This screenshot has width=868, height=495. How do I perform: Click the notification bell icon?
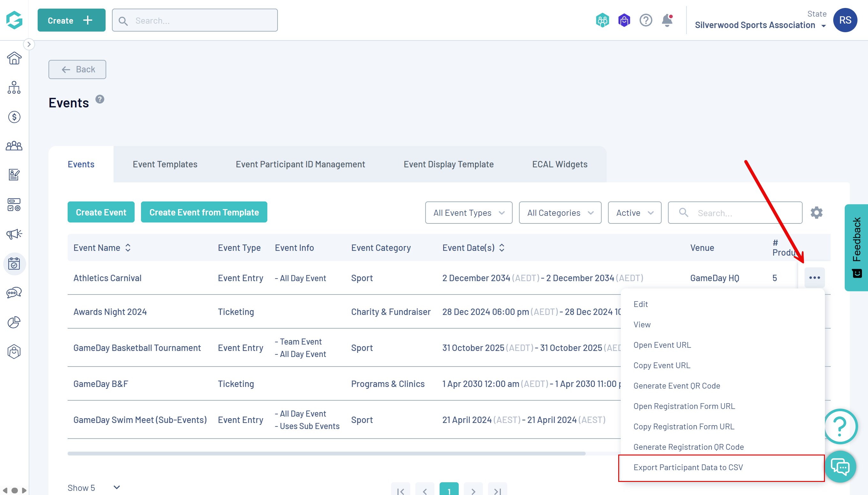tap(667, 20)
